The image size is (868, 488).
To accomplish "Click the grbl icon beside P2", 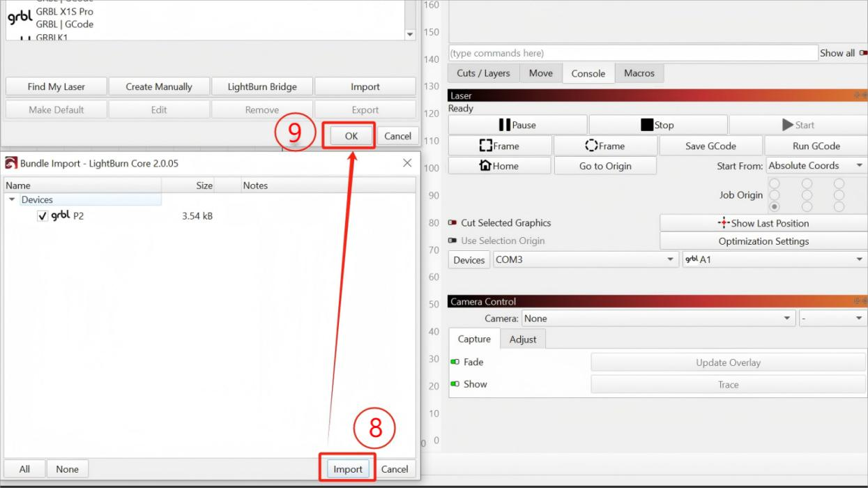I will pyautogui.click(x=61, y=215).
